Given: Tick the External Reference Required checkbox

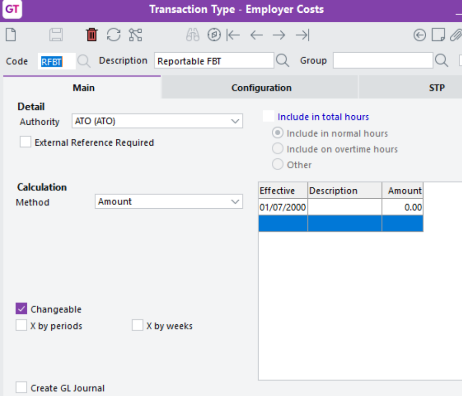Looking at the screenshot, I should (25, 142).
